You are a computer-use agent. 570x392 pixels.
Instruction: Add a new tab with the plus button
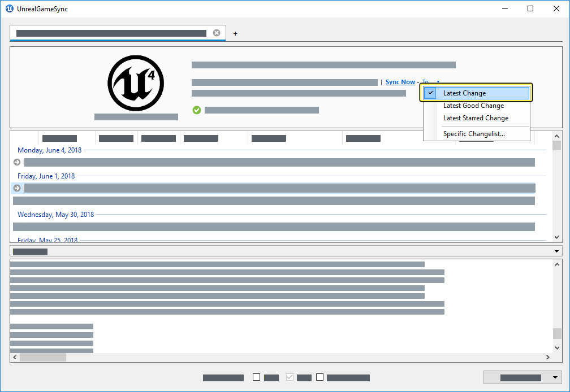click(235, 33)
